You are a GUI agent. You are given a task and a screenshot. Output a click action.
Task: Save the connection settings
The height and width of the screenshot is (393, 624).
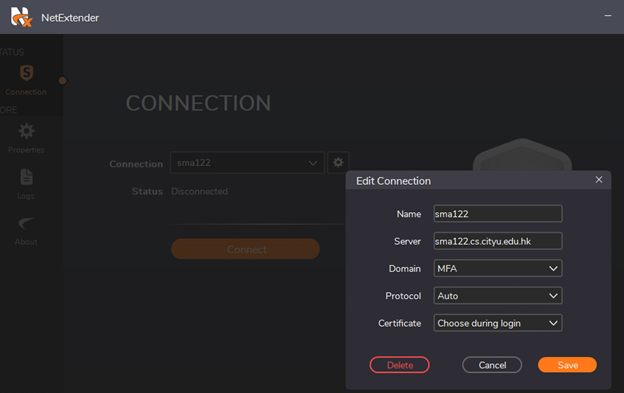567,365
